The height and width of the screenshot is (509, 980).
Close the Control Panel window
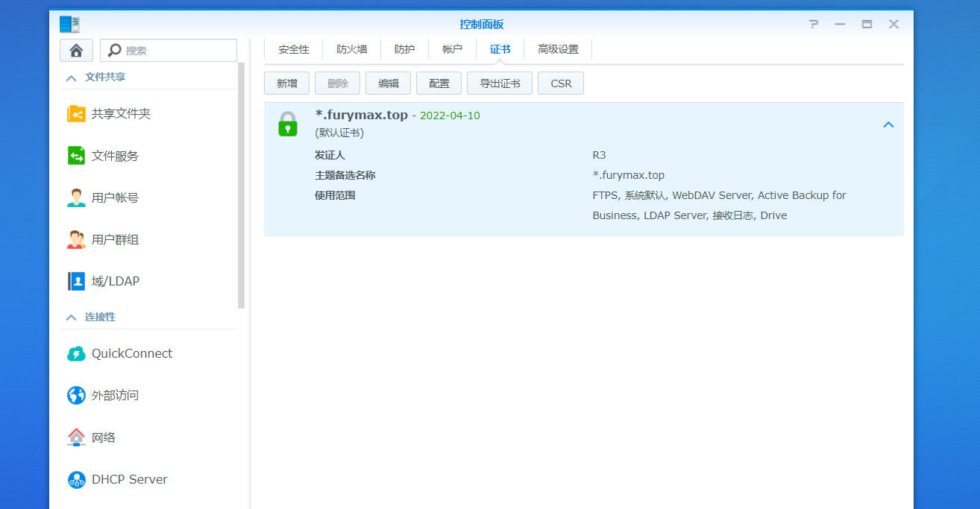(x=893, y=24)
